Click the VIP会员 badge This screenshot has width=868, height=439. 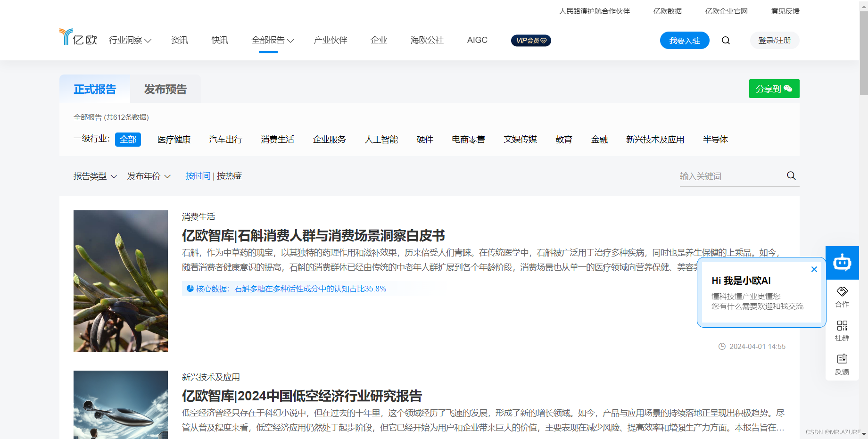pyautogui.click(x=531, y=41)
